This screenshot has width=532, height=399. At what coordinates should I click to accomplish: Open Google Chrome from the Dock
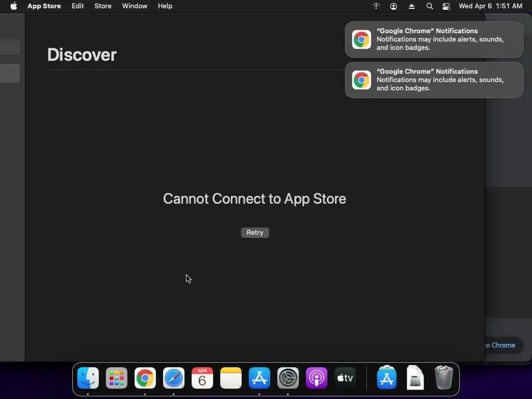pyautogui.click(x=145, y=378)
